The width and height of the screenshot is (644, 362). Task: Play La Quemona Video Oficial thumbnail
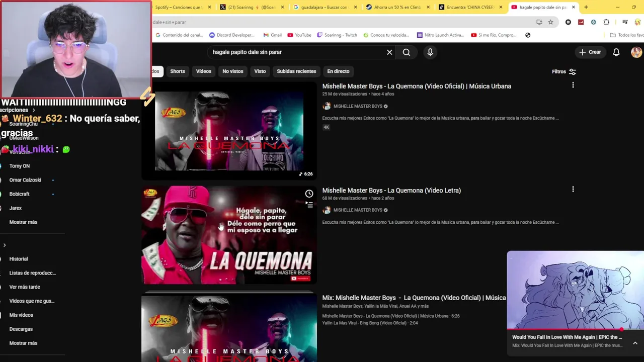click(229, 131)
